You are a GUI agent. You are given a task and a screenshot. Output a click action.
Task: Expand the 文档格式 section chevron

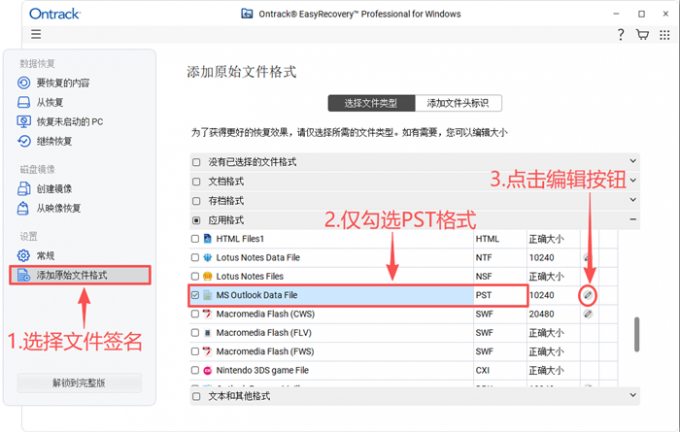(633, 180)
